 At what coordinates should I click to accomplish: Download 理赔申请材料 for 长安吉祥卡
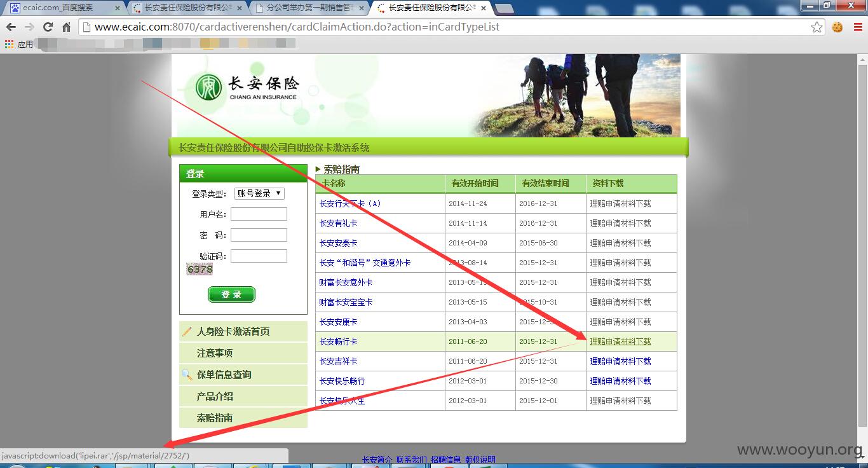pyautogui.click(x=620, y=361)
